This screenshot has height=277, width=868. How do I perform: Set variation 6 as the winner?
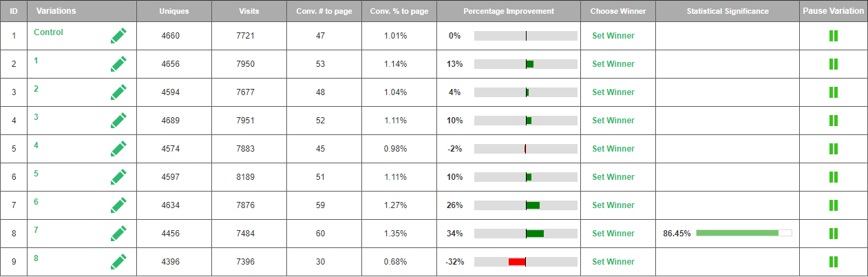(x=613, y=205)
